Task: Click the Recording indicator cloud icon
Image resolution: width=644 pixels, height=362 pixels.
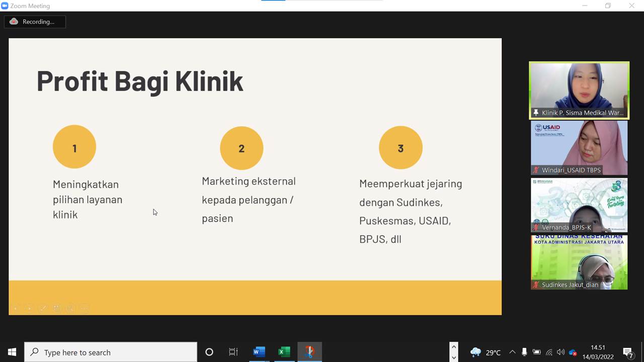Action: tap(14, 22)
